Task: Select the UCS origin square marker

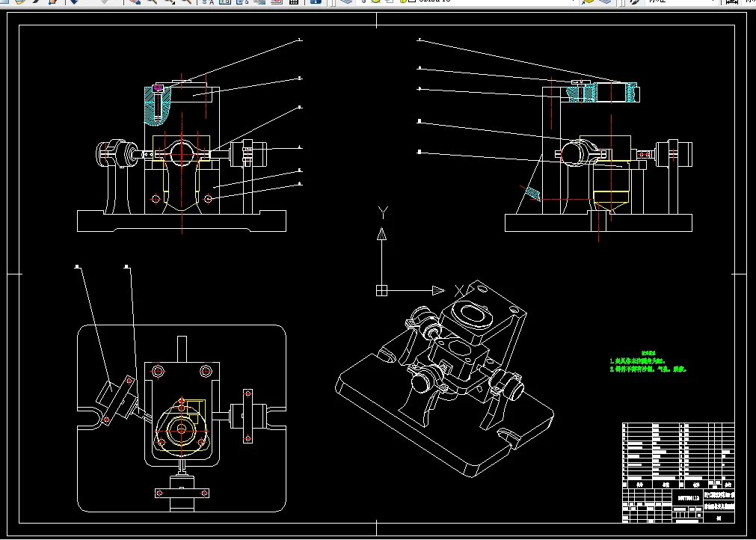Action: tap(381, 290)
